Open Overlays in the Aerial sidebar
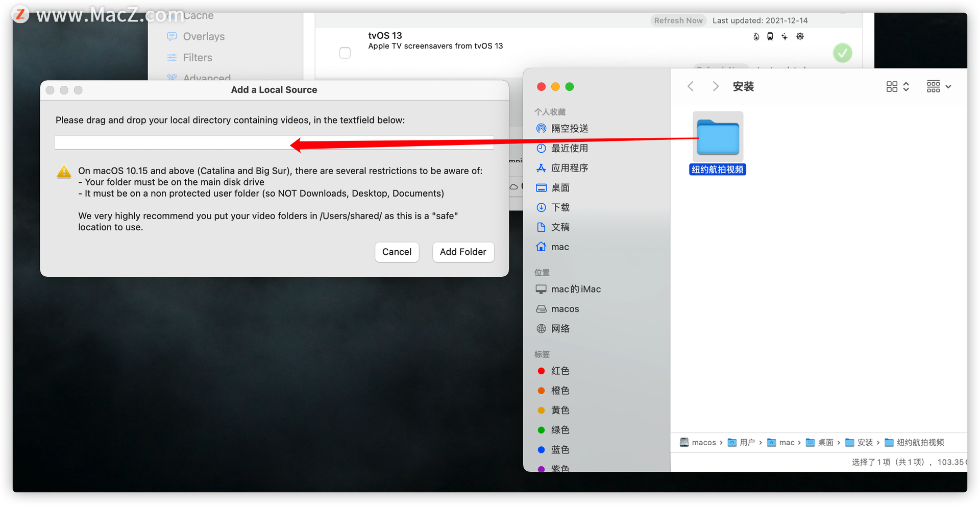 [204, 36]
